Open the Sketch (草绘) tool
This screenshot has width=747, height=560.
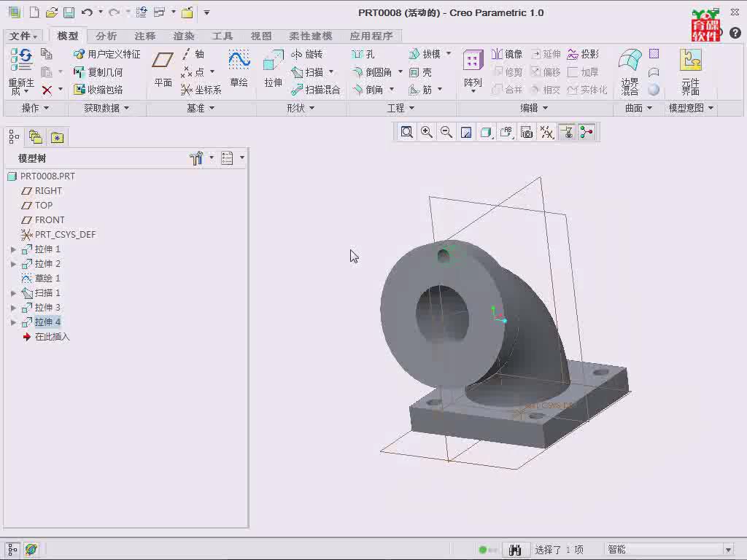(x=239, y=69)
